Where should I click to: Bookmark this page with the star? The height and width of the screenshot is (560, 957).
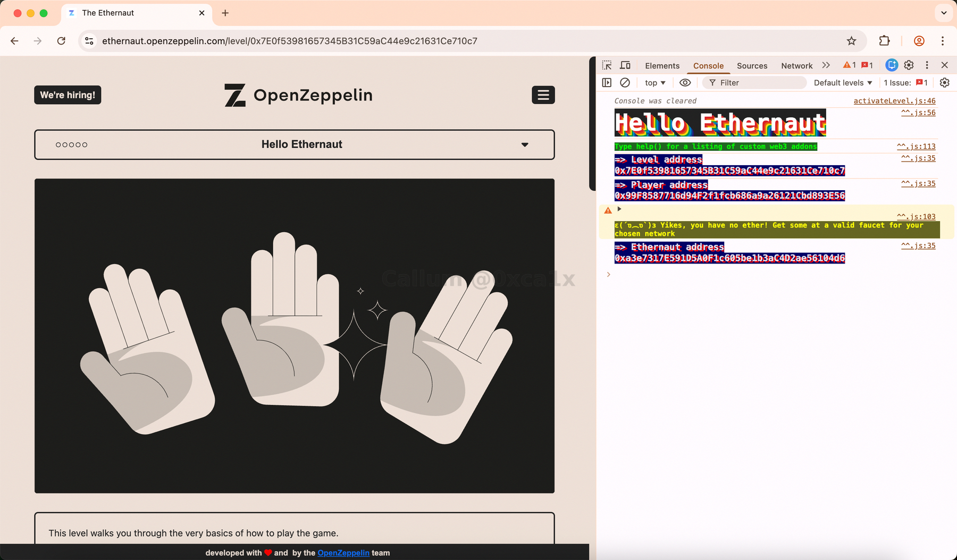[x=852, y=41]
